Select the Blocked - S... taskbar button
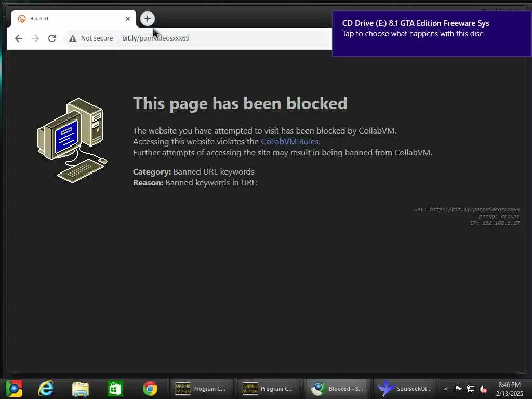The image size is (532, 399). pos(337,389)
